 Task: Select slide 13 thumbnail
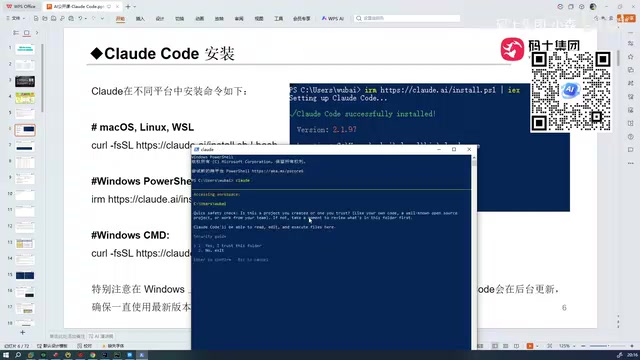(25, 243)
